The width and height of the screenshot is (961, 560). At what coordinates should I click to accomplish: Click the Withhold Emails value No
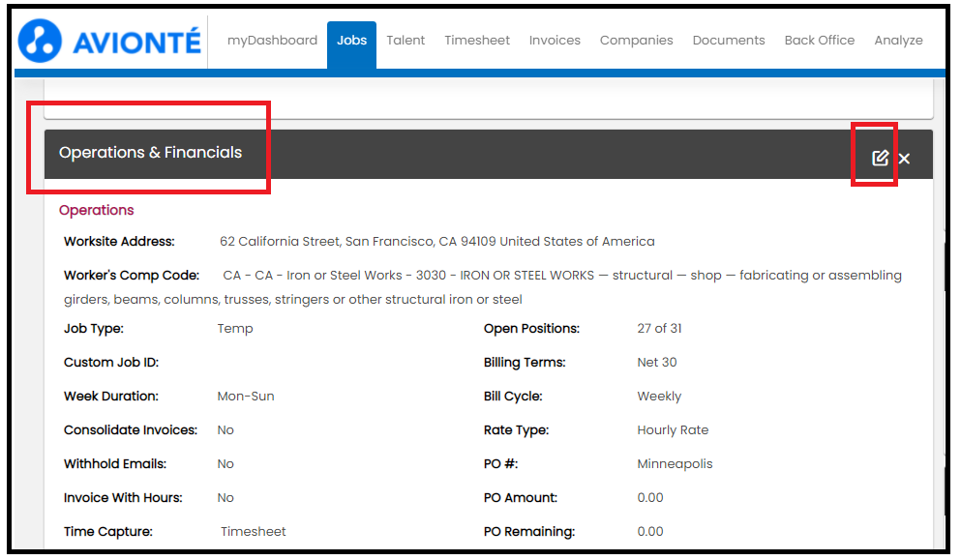(x=225, y=464)
